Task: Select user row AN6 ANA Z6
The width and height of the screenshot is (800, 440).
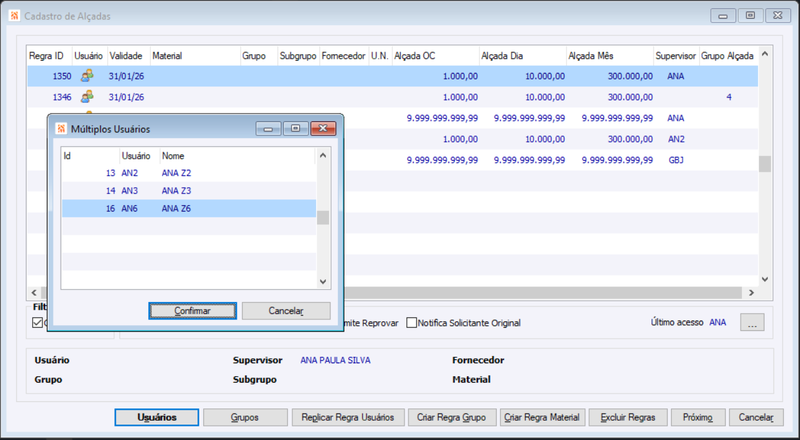Action: (x=189, y=208)
